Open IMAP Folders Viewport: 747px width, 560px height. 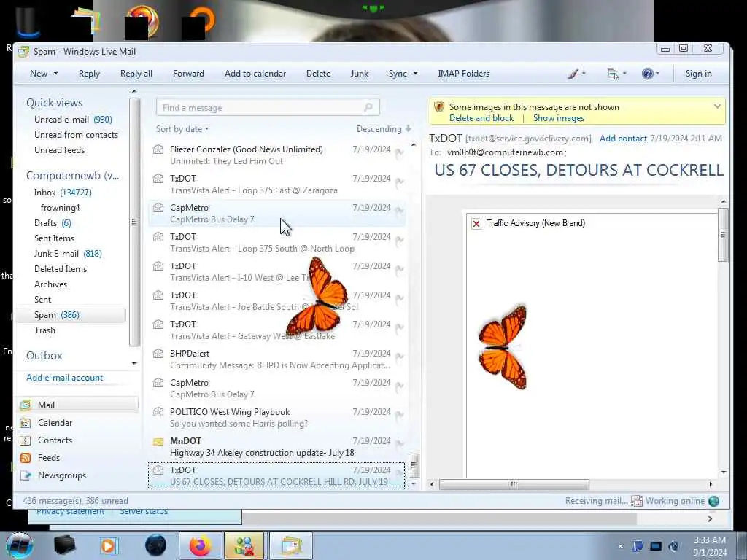tap(463, 74)
